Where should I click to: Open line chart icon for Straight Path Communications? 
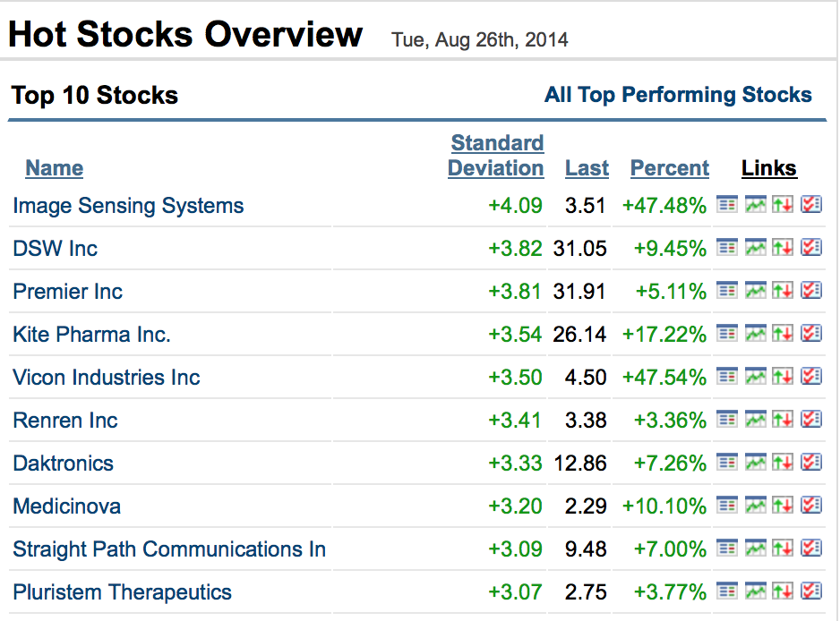coord(755,548)
